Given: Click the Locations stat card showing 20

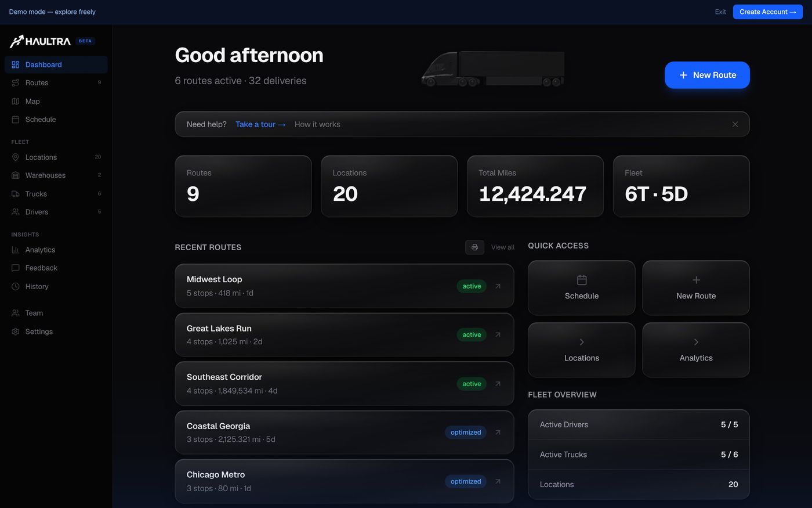Looking at the screenshot, I should (x=389, y=186).
